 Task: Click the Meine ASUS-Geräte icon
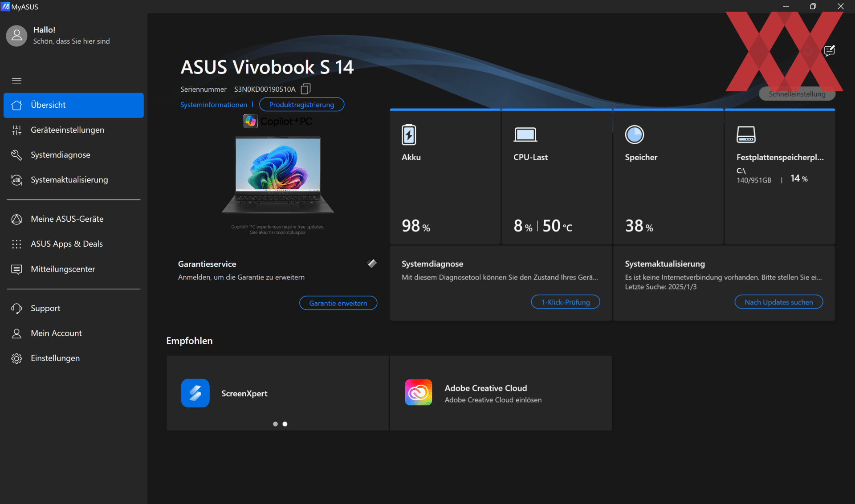16,219
